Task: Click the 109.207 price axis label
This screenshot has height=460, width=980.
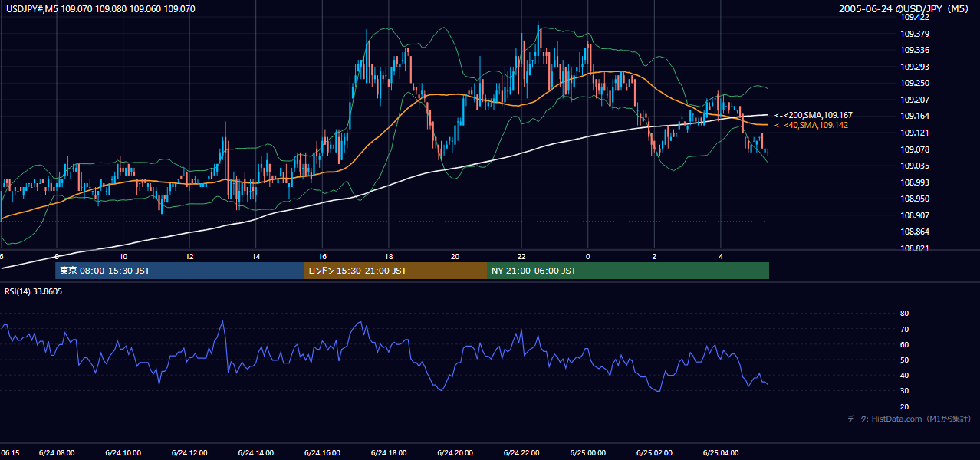Action: tap(915, 100)
